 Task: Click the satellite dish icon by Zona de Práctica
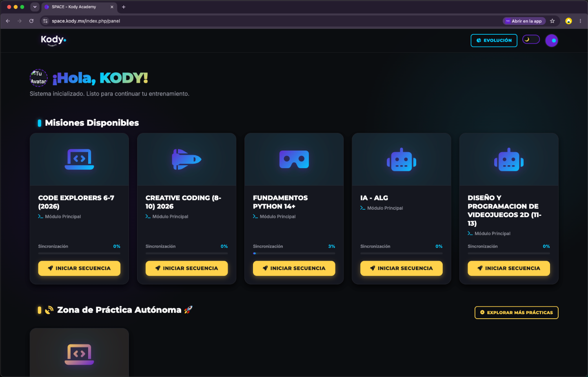tap(49, 310)
